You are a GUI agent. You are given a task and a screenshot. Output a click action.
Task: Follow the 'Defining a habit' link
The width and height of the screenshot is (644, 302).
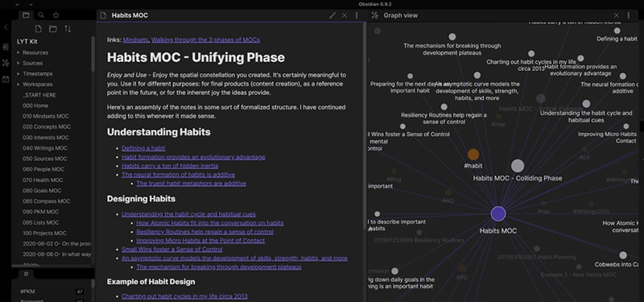click(x=143, y=148)
